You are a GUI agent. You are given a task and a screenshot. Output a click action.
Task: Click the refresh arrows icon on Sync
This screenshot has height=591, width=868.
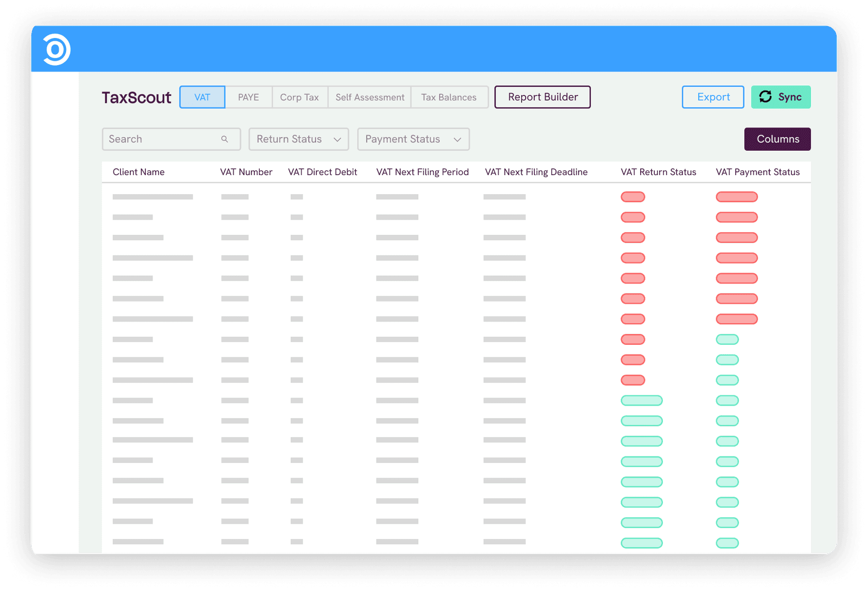(x=765, y=97)
